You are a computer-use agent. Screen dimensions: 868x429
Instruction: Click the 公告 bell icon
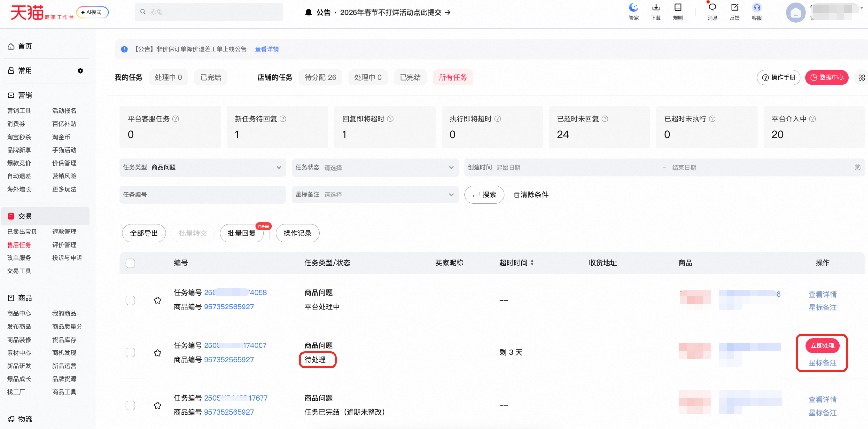click(x=308, y=12)
